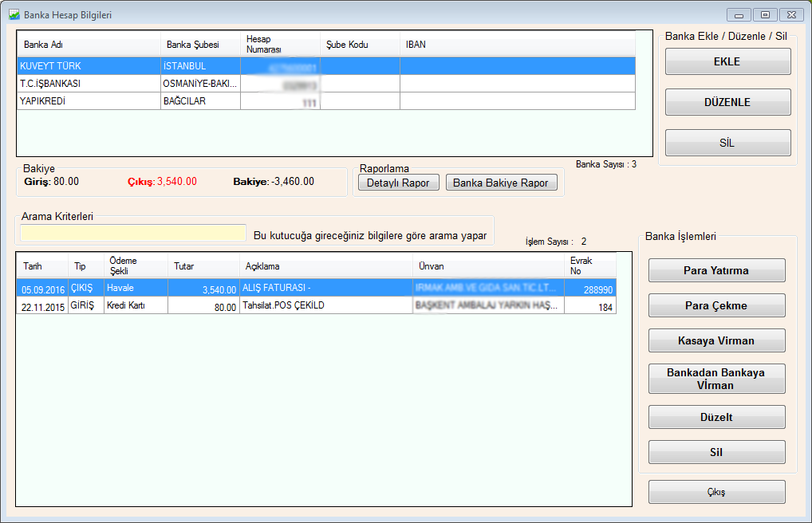812x523 pixels.
Task: Open the Banka Bakiye Rapor report
Action: point(501,183)
